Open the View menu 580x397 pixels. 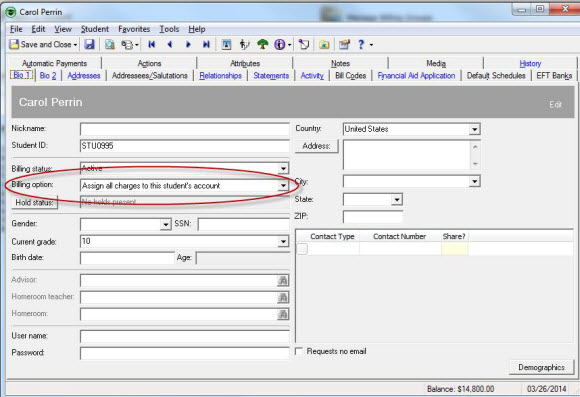click(x=63, y=29)
